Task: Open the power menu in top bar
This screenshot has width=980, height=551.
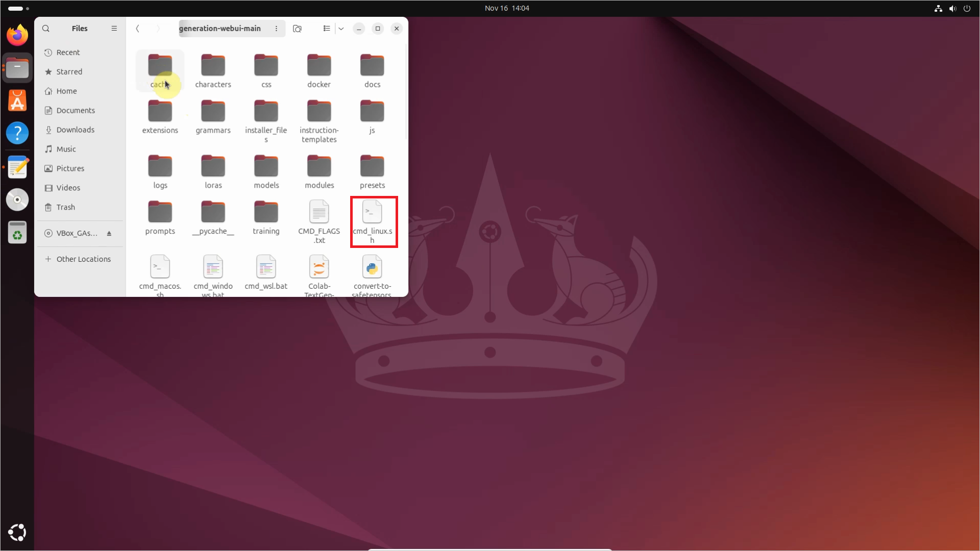Action: [x=967, y=8]
